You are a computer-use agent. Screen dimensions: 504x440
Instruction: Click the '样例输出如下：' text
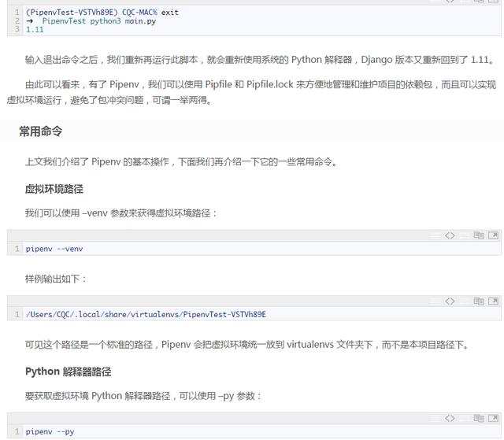(x=56, y=279)
